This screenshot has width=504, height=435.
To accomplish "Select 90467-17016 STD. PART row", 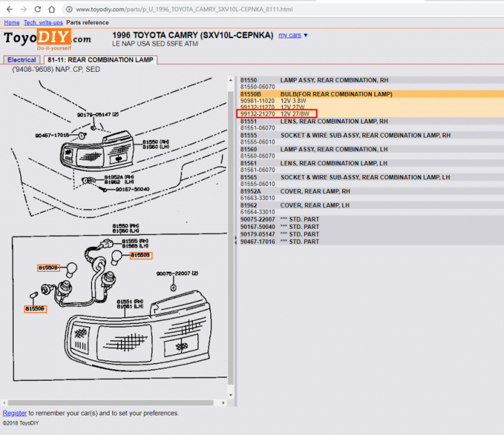I will pyautogui.click(x=372, y=242).
